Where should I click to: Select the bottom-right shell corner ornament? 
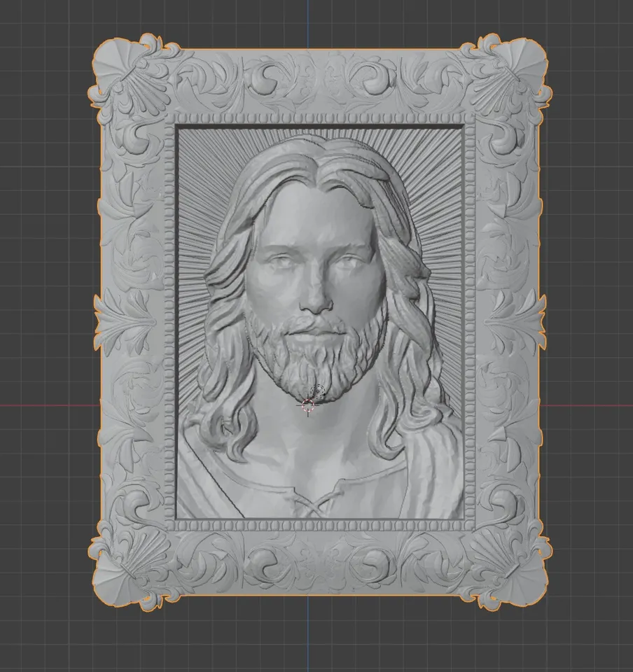pyautogui.click(x=510, y=566)
